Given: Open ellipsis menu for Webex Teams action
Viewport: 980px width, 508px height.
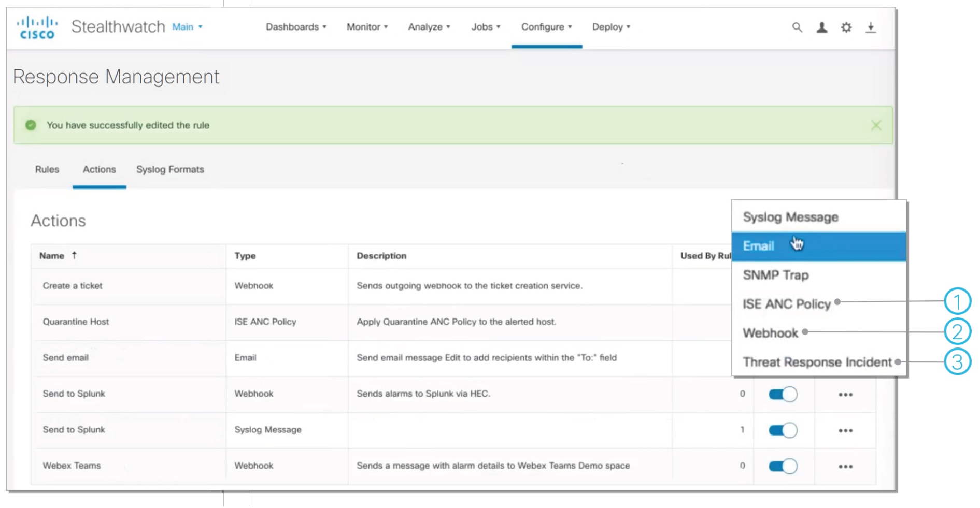Looking at the screenshot, I should pyautogui.click(x=845, y=467).
